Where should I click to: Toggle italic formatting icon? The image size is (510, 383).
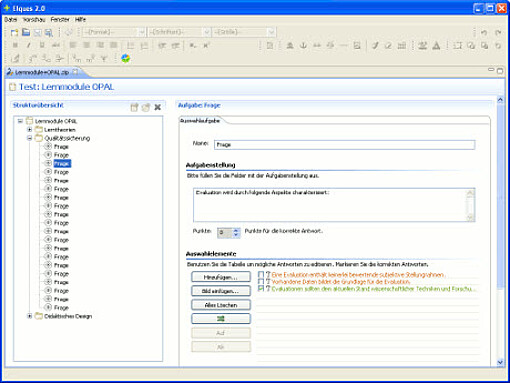point(29,45)
